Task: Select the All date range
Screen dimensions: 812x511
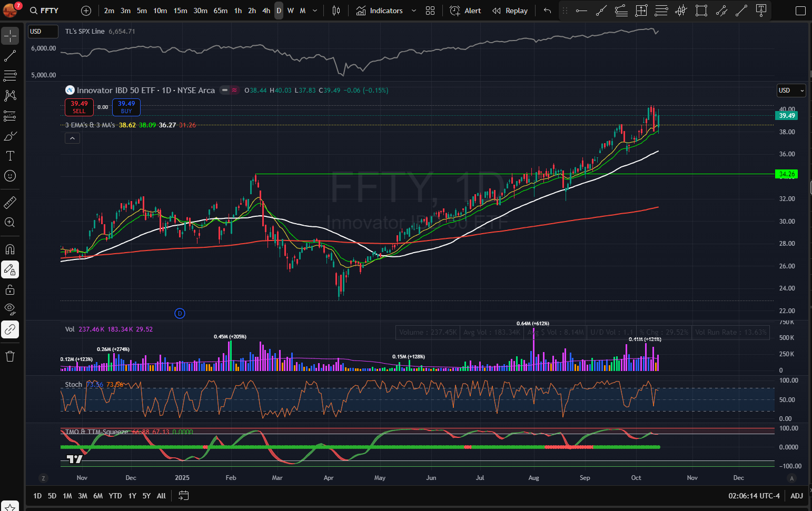Action: (161, 496)
